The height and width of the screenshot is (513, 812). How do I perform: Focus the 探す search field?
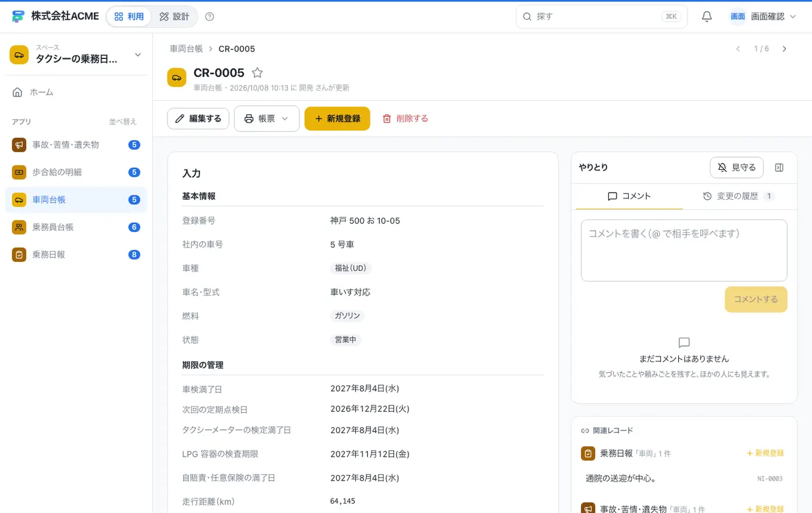(x=601, y=16)
